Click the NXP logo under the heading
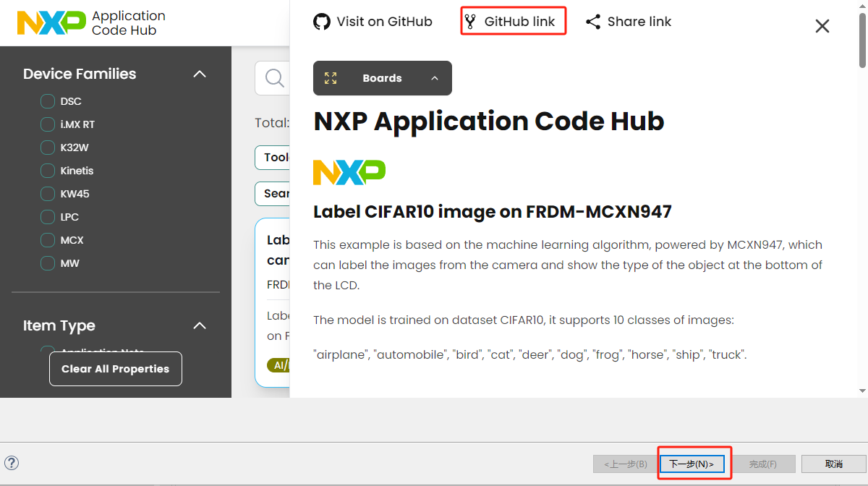This screenshot has width=868, height=486. tap(349, 172)
